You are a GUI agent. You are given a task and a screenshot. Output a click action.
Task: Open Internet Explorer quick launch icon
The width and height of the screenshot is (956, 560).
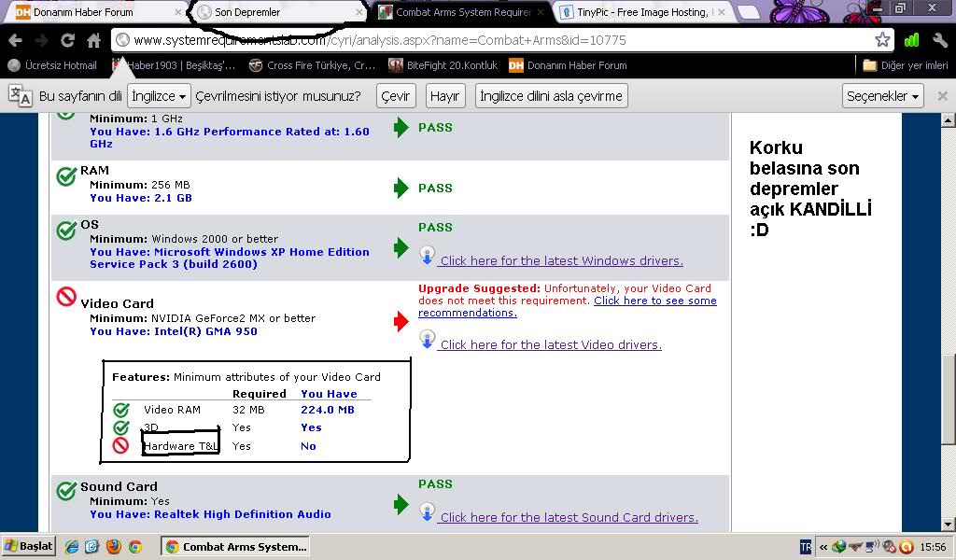click(x=72, y=547)
